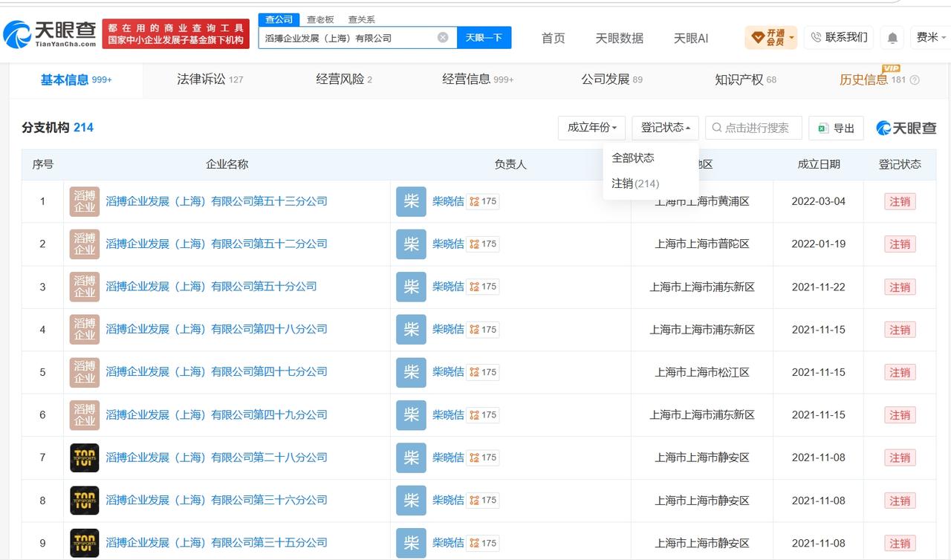The width and height of the screenshot is (951, 560).
Task: Click the 2022-03-04 establishment date cell
Action: pos(818,201)
